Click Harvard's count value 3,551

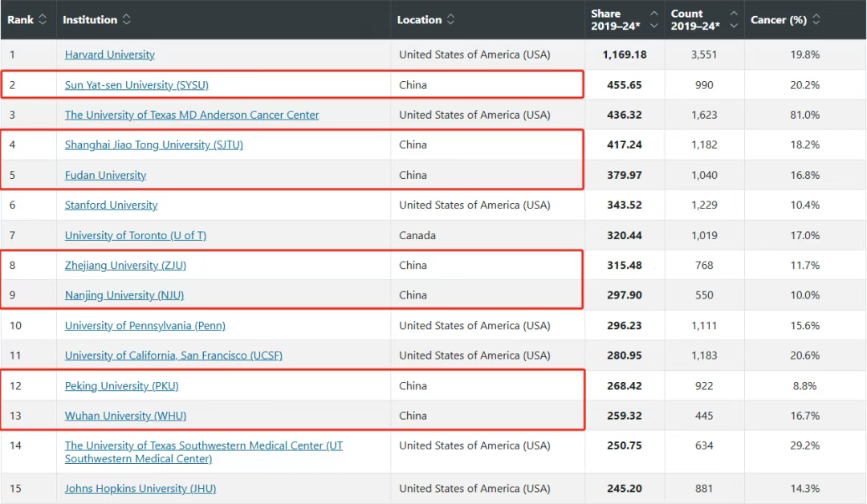[x=704, y=55]
